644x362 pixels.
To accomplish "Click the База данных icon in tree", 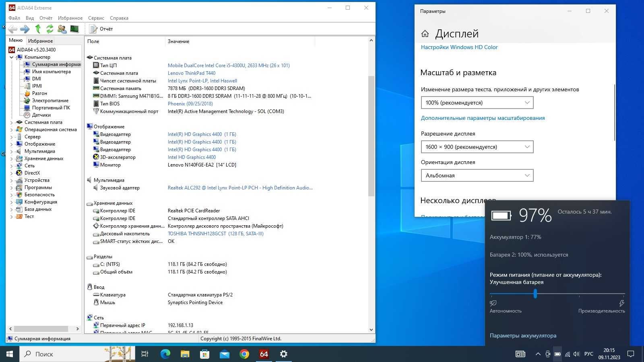I will [x=19, y=209].
